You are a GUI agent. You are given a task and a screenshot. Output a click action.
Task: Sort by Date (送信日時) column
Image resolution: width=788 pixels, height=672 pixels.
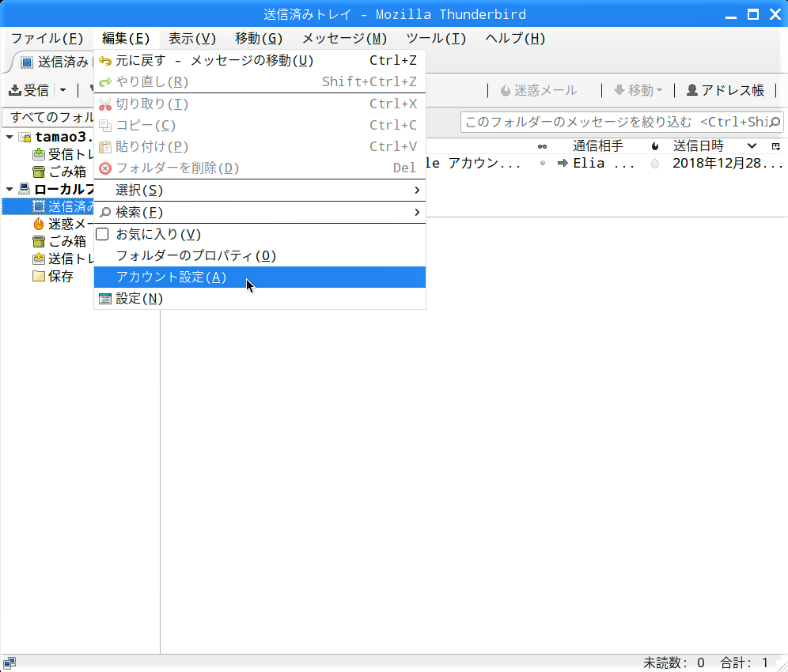[698, 146]
